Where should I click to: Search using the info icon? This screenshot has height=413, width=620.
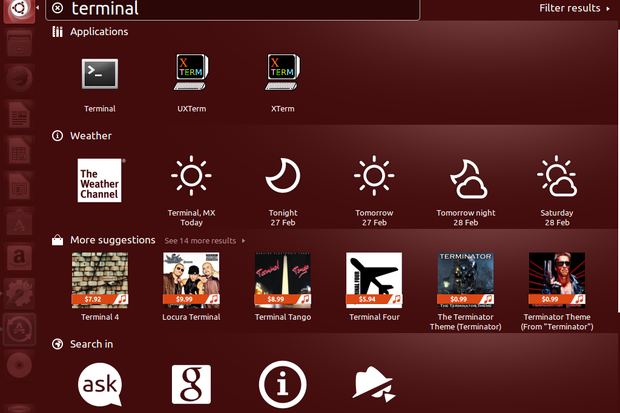(283, 385)
